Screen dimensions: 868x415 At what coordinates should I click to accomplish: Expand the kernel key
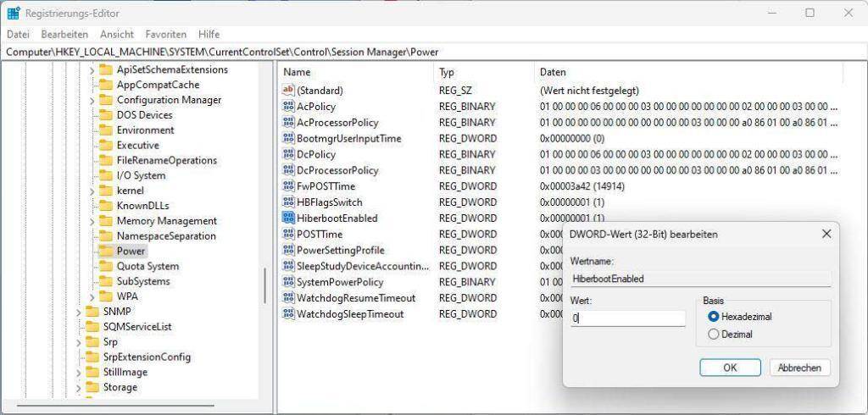[x=92, y=191]
